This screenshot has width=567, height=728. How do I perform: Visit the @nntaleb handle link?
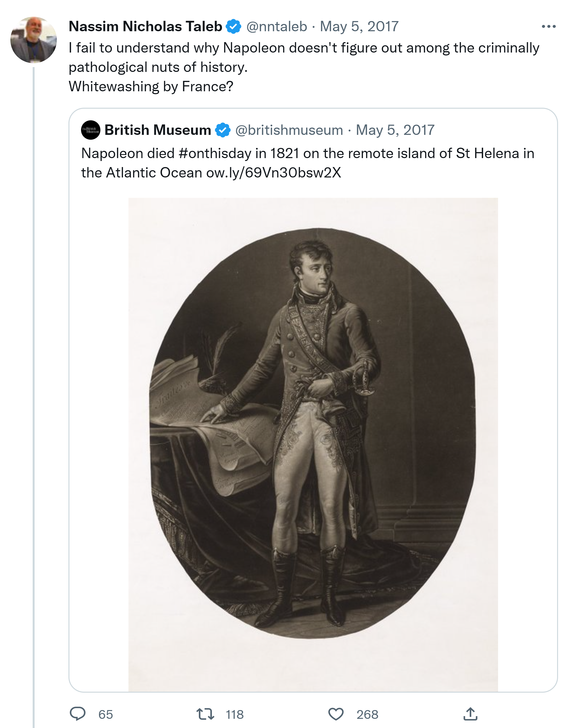click(x=276, y=26)
